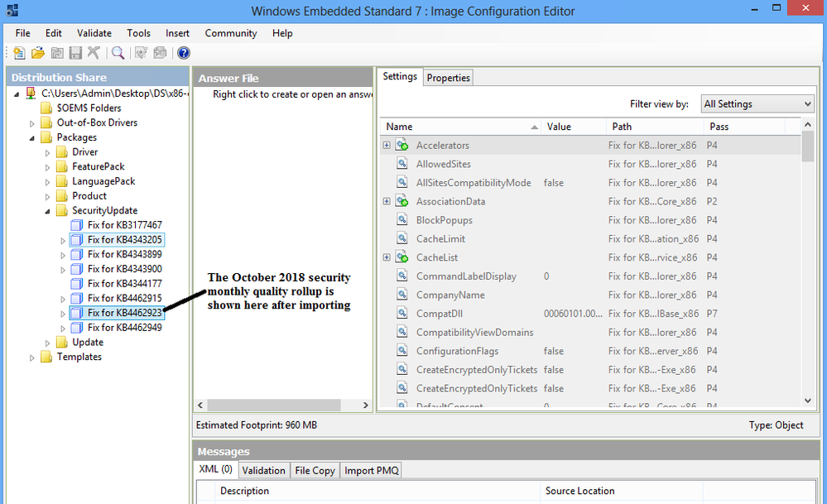Switch to the Import PMQ tab
Screen dimensions: 827x504
click(372, 470)
